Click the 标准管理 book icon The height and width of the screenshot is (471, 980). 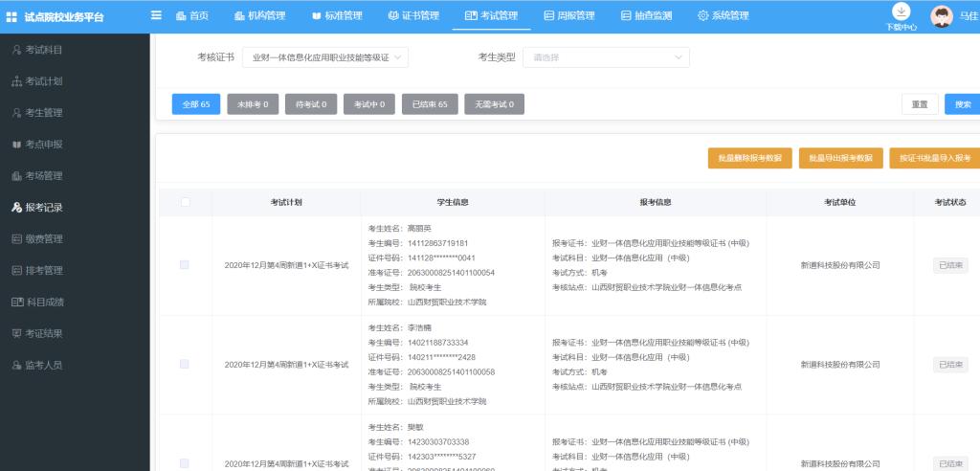316,16
